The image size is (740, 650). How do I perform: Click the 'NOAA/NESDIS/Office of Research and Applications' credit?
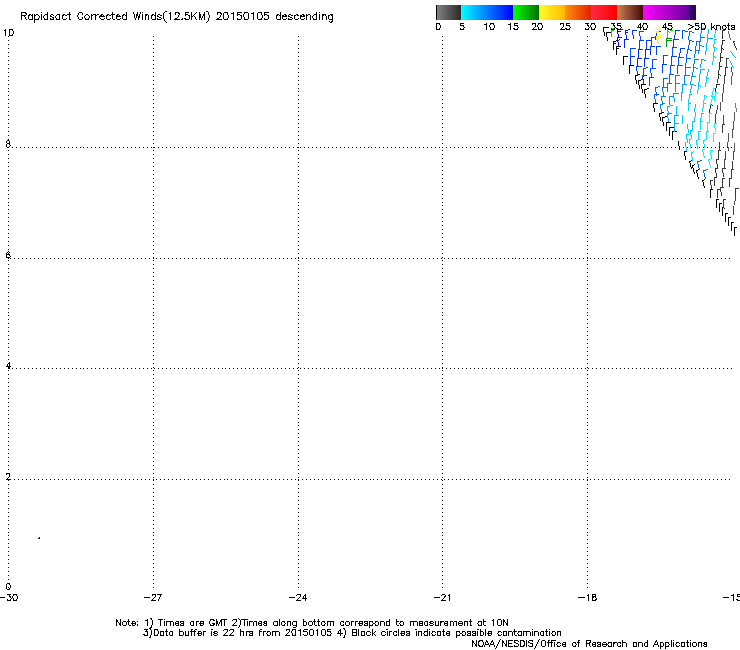click(x=589, y=644)
